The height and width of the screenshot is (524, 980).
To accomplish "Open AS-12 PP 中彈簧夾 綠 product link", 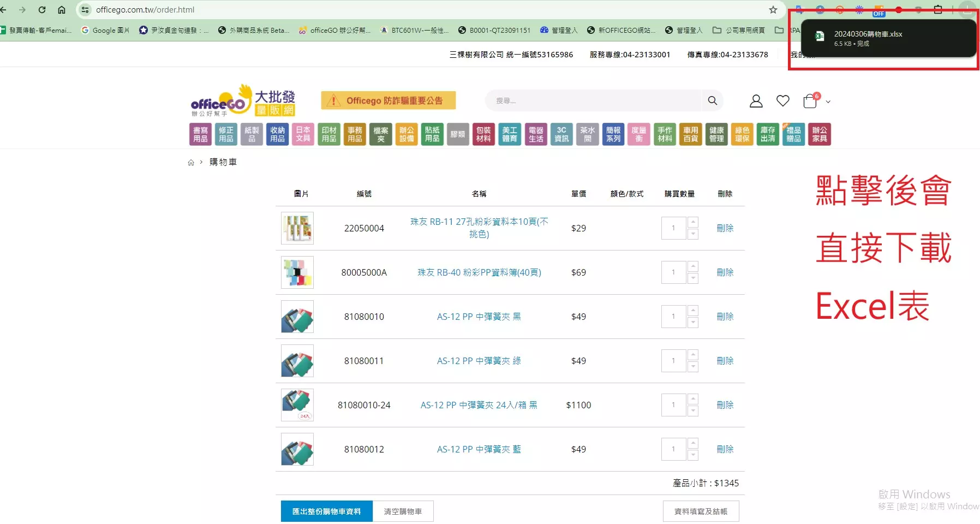I will (479, 361).
